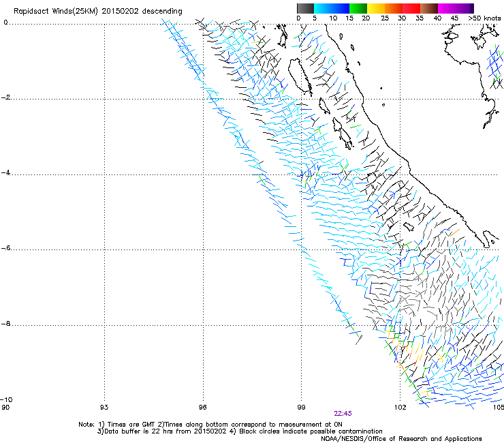Click the note line starting 'Note: 1) Times are GMT'
Viewport: 504px width, 443px height.
click(210, 425)
